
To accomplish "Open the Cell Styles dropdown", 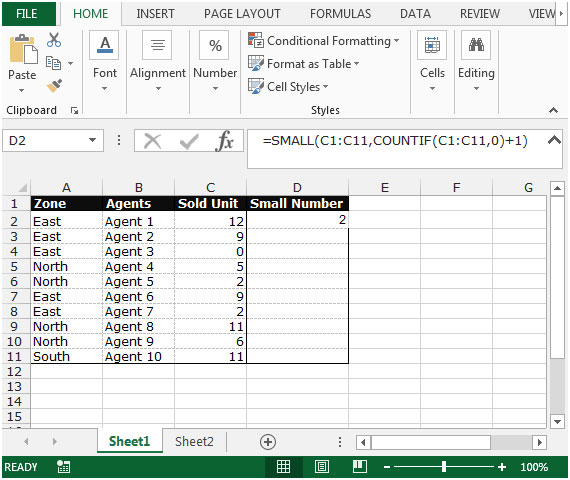I will tap(288, 87).
